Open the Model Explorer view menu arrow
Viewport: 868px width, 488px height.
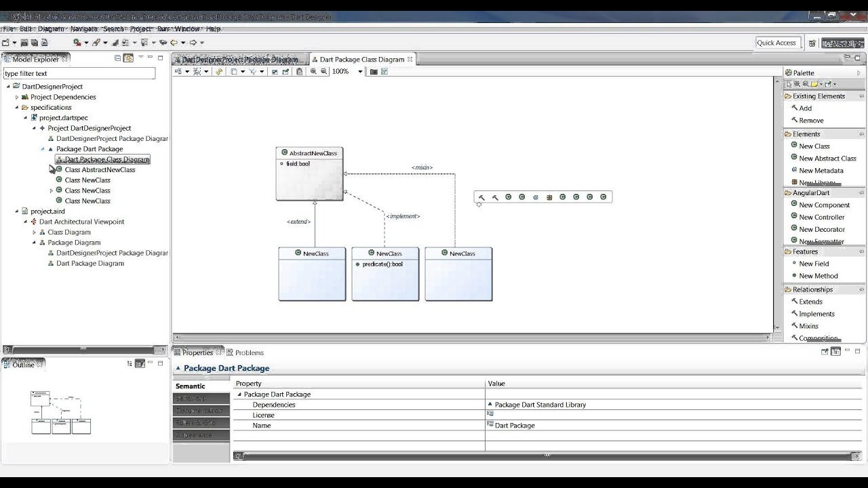(141, 57)
